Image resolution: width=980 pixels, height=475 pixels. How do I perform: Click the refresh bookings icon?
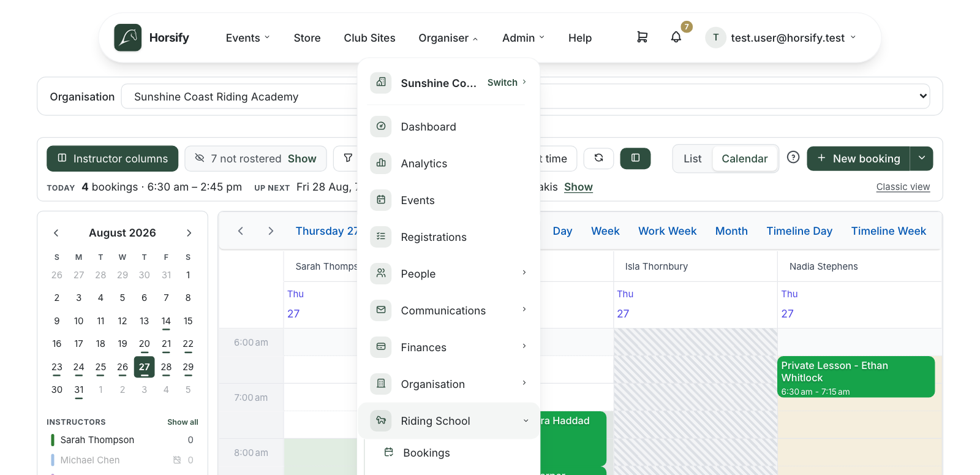click(x=598, y=158)
